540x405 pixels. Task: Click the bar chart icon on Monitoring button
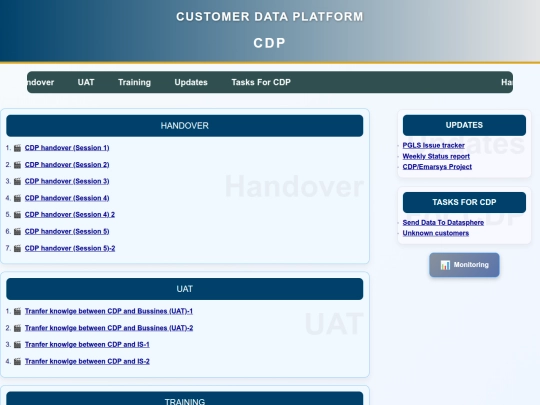click(445, 265)
